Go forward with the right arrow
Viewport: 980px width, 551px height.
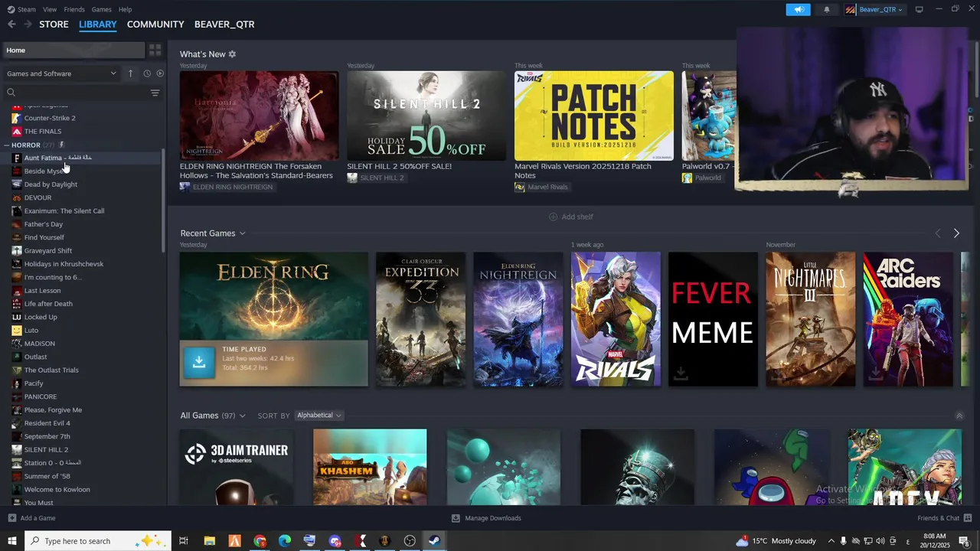click(x=28, y=24)
